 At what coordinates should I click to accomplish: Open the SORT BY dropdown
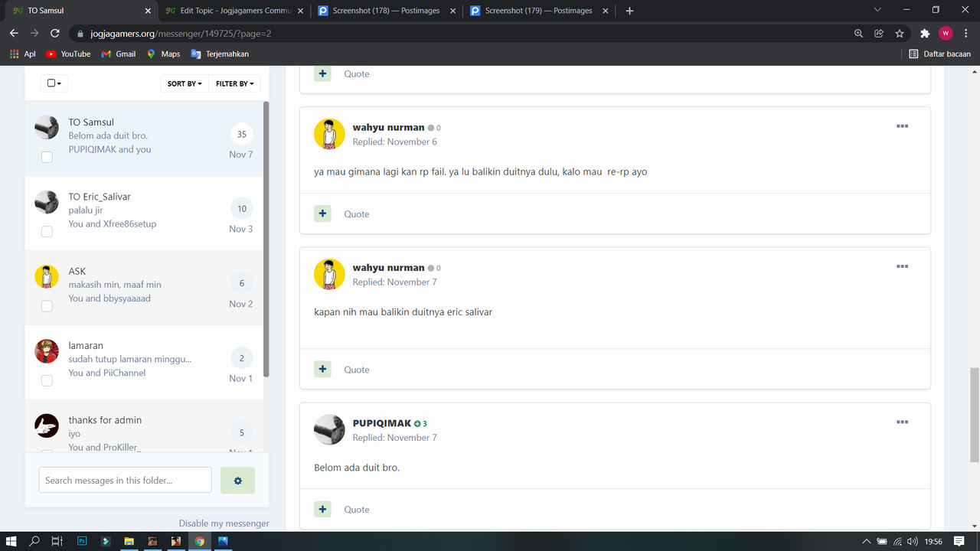click(x=184, y=83)
